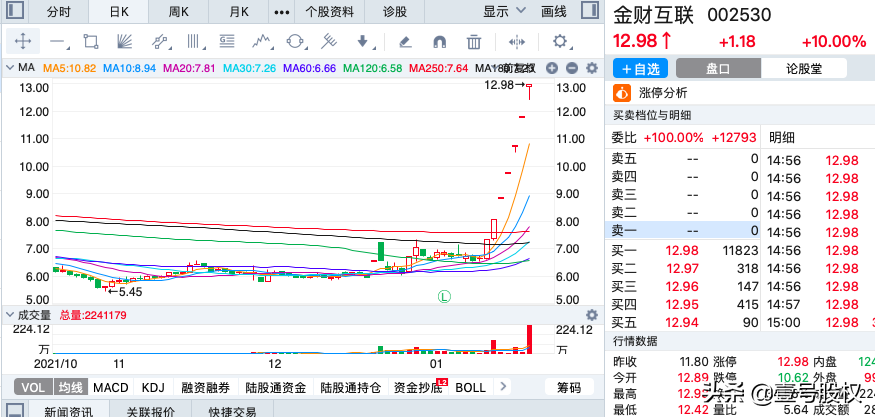
Task: Switch to the 陆股通持仓 indicator
Action: [350, 387]
